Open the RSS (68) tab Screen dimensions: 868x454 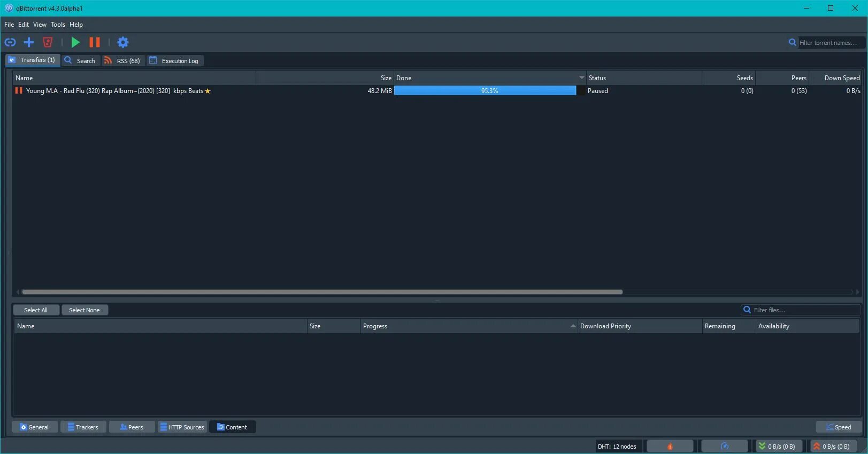[x=123, y=60]
